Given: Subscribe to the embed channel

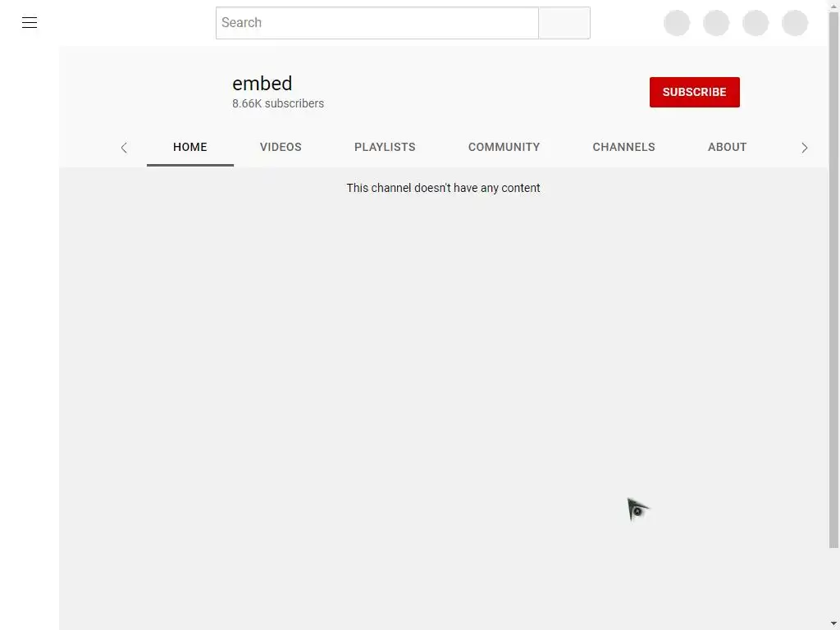Looking at the screenshot, I should [x=694, y=92].
